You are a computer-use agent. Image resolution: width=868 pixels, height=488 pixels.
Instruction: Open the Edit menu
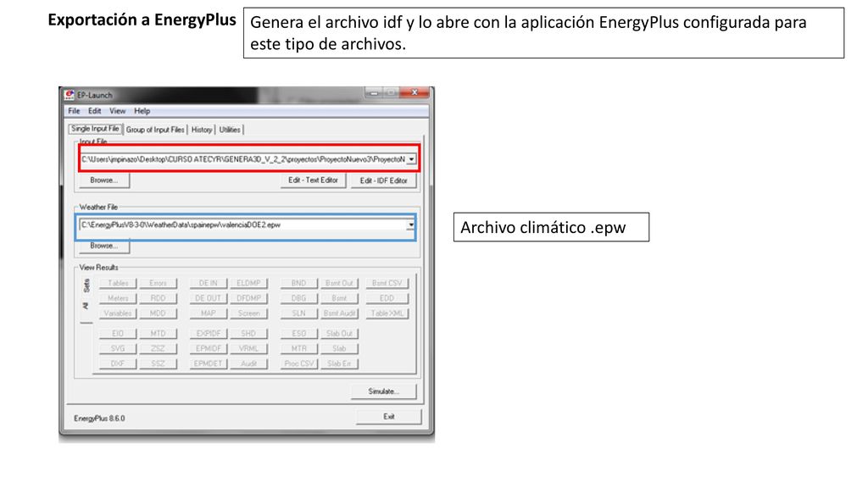point(95,111)
